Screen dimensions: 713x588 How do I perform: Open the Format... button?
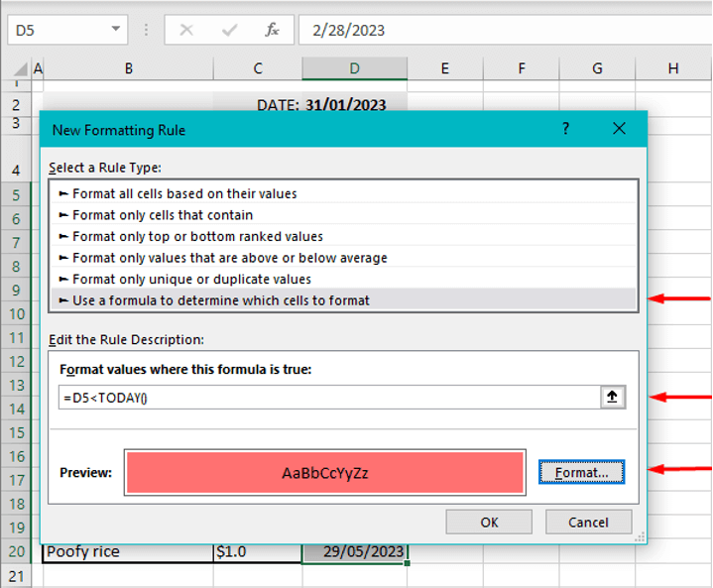tap(581, 473)
